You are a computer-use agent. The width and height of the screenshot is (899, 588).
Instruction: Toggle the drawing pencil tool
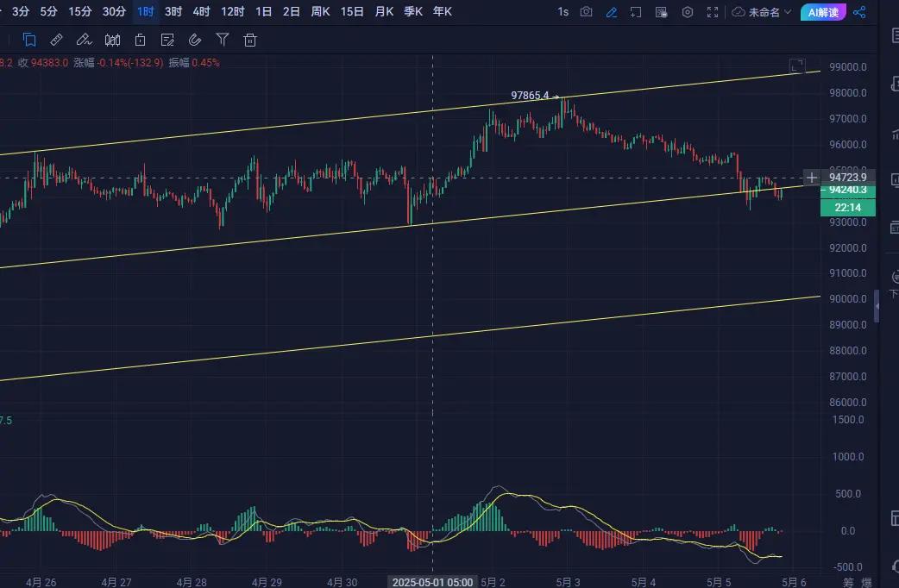tap(611, 12)
